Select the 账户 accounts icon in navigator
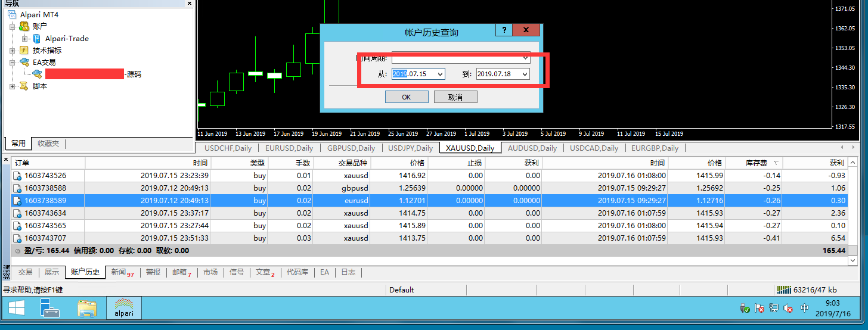Image resolution: width=868 pixels, height=330 pixels. click(24, 26)
